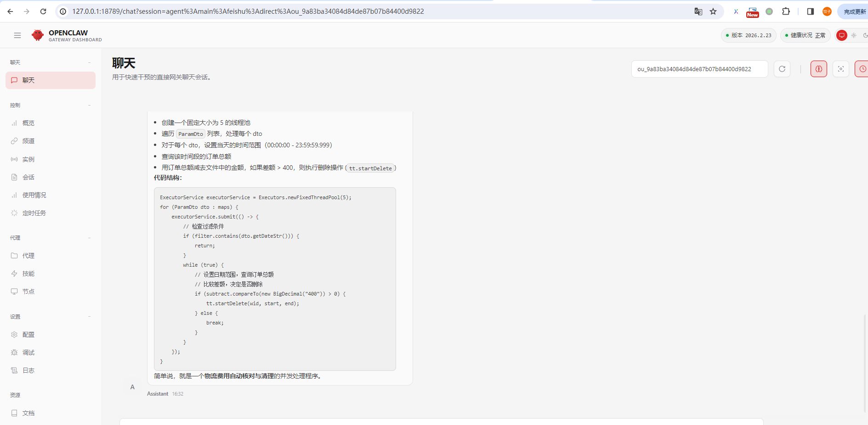
Task: Collapse the 设置 sidebar section
Action: point(89,317)
